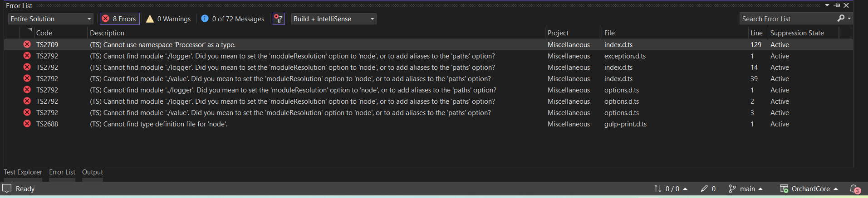The height and width of the screenshot is (198, 868).
Task: Switch to the Output tab
Action: point(93,172)
